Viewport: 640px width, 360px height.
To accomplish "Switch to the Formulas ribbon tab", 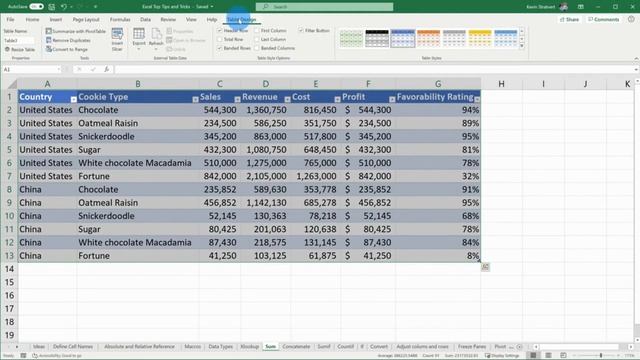I will tap(120, 19).
